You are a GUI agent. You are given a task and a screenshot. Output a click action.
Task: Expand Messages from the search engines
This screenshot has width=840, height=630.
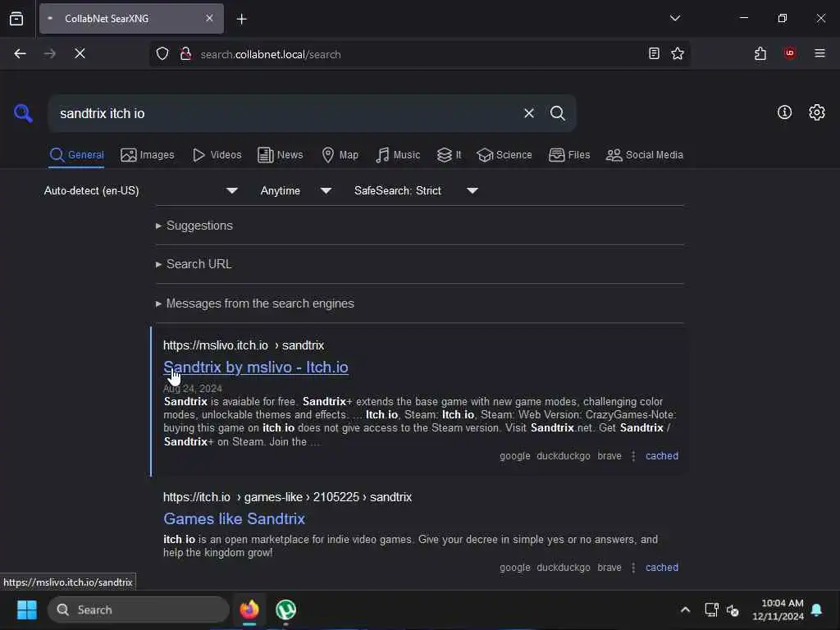click(255, 304)
